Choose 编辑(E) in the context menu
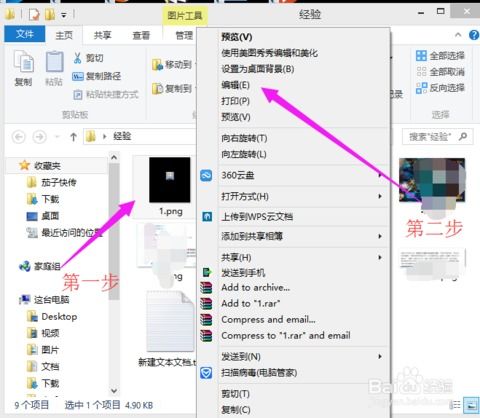 [x=235, y=85]
